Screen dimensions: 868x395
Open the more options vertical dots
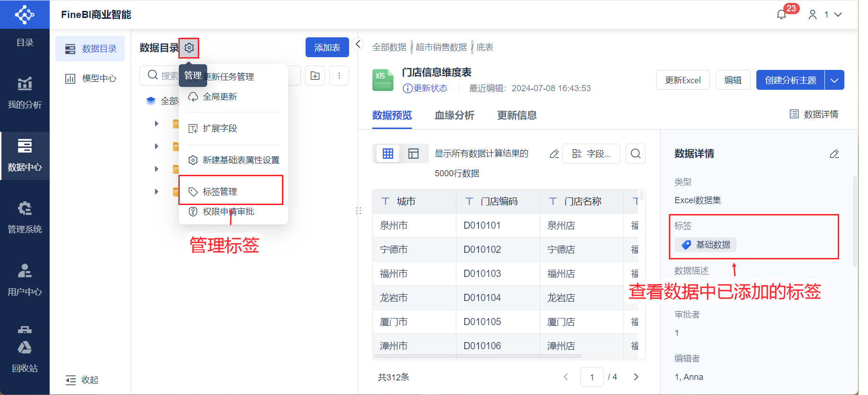(x=339, y=76)
